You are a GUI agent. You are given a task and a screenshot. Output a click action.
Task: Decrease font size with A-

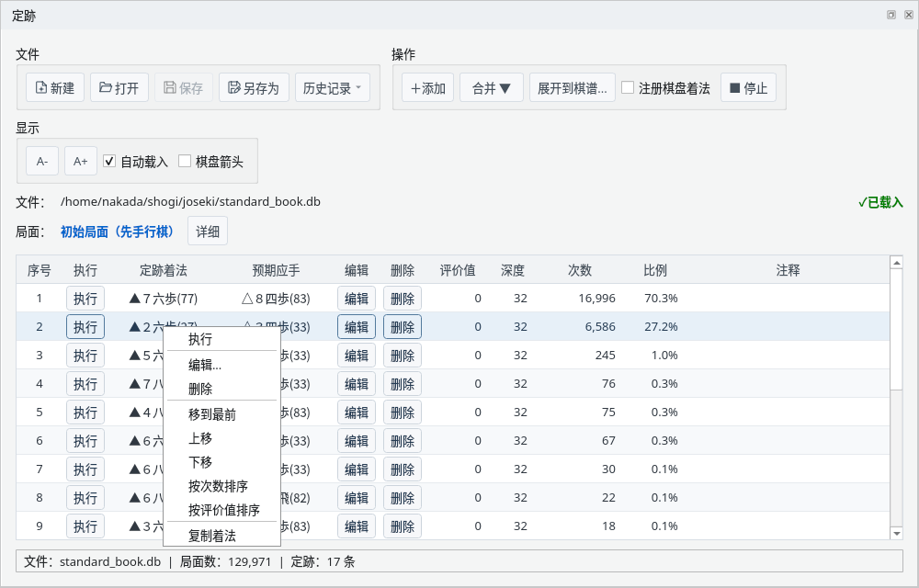42,161
